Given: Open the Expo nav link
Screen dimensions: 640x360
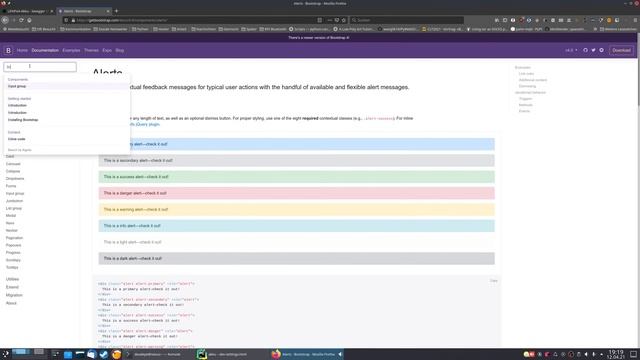Looking at the screenshot, I should (x=107, y=51).
